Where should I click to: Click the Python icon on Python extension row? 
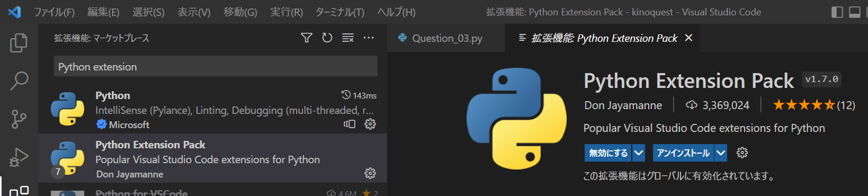click(x=68, y=109)
